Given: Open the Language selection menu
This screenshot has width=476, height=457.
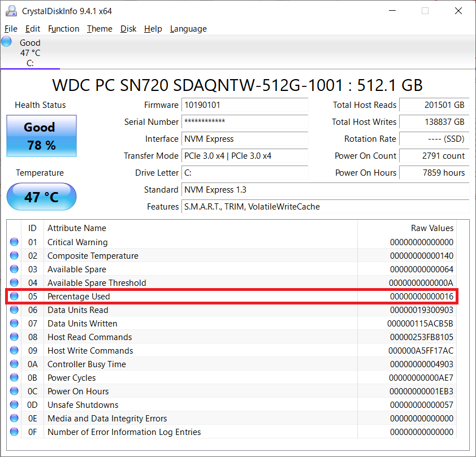Looking at the screenshot, I should (x=188, y=29).
